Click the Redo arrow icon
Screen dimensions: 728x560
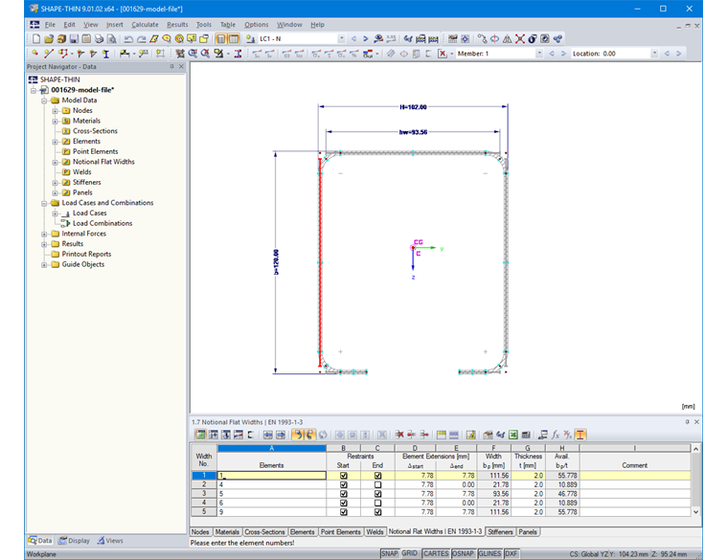point(141,39)
